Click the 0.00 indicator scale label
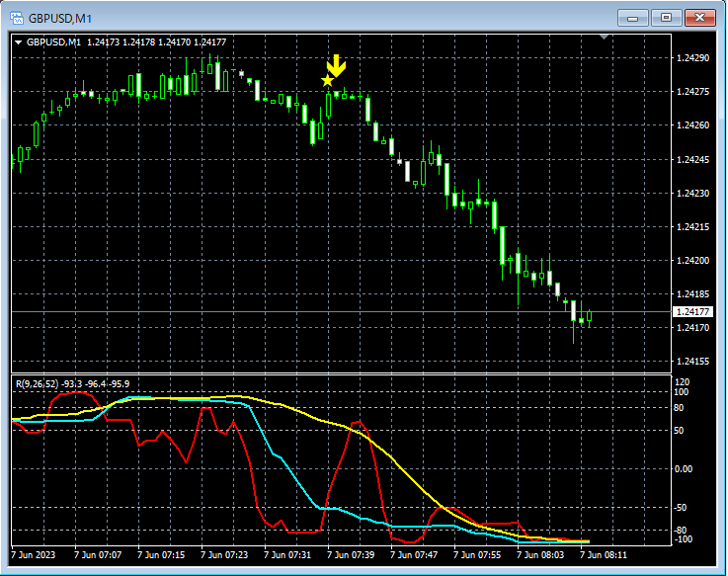 684,469
